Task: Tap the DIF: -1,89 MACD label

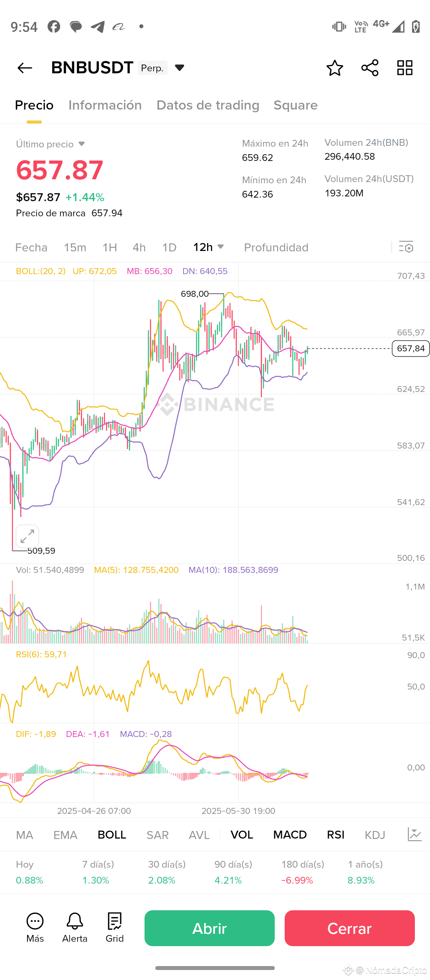Action: point(36,734)
